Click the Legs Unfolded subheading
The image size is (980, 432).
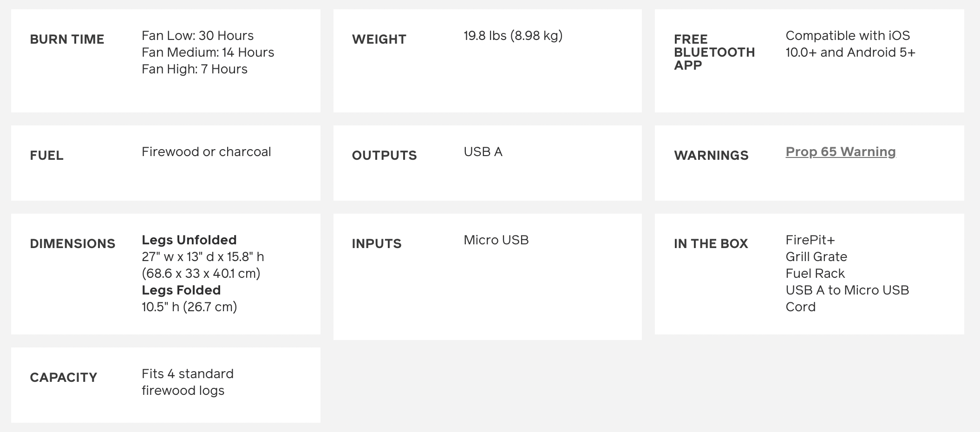click(189, 240)
